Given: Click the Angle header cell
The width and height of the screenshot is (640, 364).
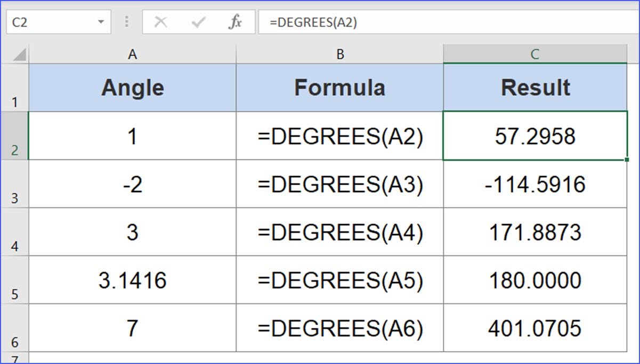Looking at the screenshot, I should tap(132, 87).
